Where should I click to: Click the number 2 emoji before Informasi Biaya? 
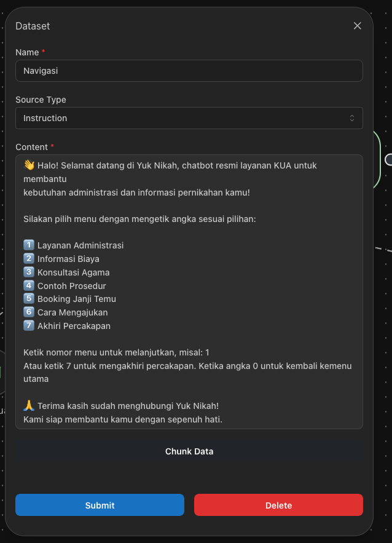[29, 259]
